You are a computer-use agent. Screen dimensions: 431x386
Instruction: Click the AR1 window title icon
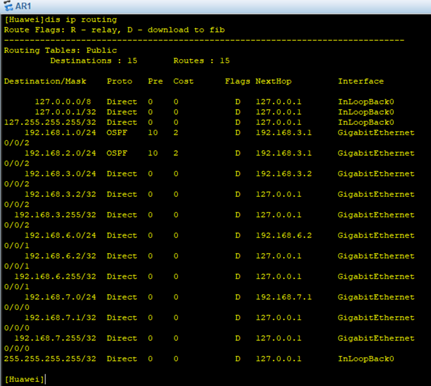point(8,5)
